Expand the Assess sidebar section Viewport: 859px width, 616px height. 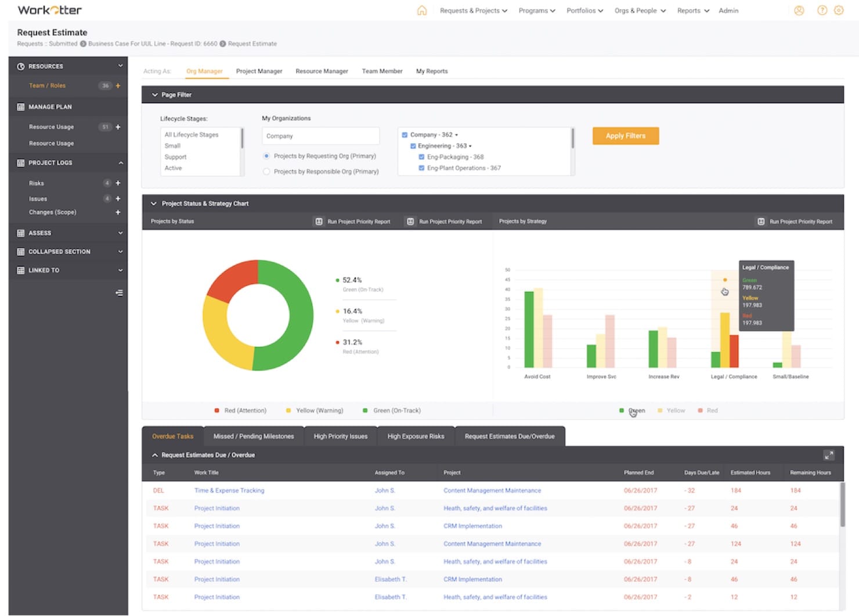coord(120,233)
